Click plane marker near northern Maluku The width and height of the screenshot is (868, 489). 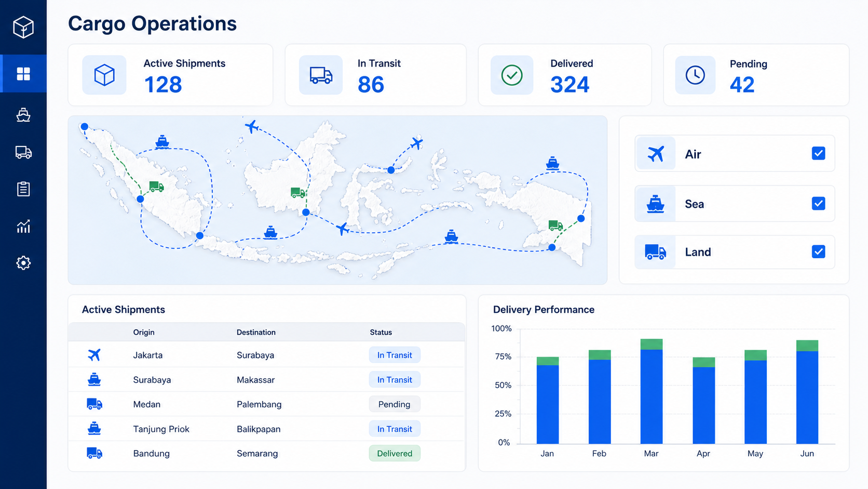[x=416, y=142]
